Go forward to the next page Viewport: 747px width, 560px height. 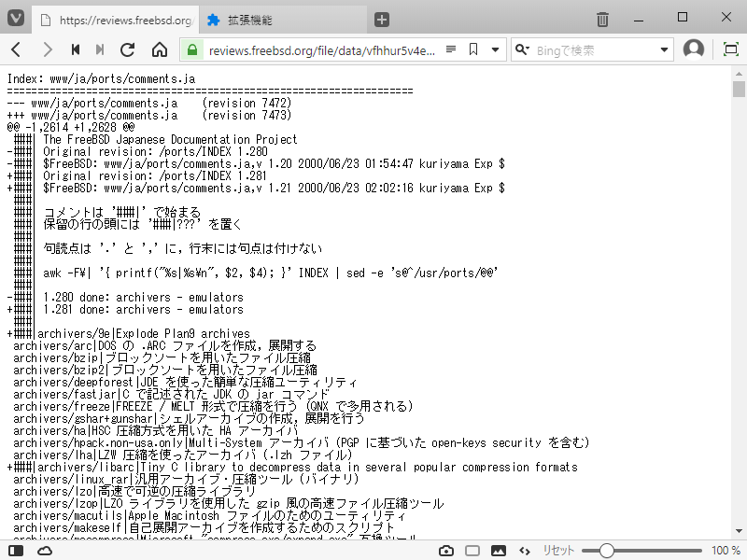48,49
